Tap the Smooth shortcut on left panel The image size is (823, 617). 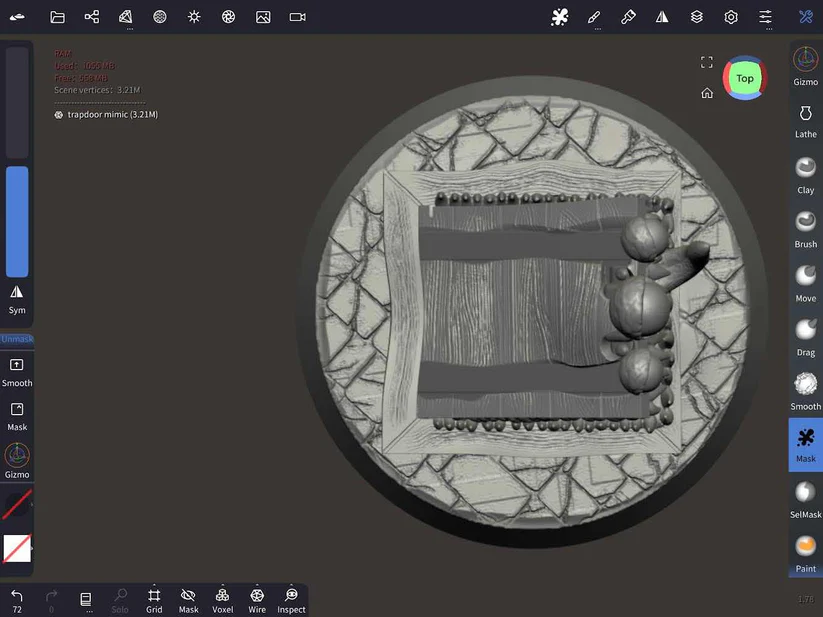pos(17,373)
